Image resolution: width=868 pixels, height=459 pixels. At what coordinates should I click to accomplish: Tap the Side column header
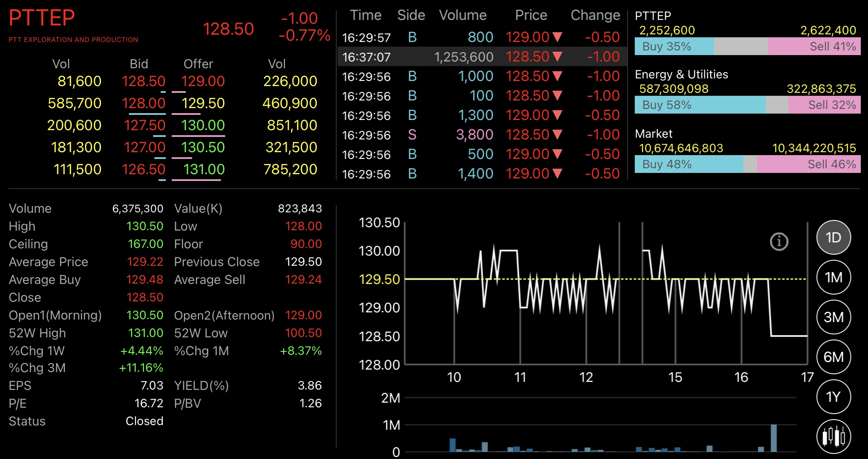pos(411,15)
